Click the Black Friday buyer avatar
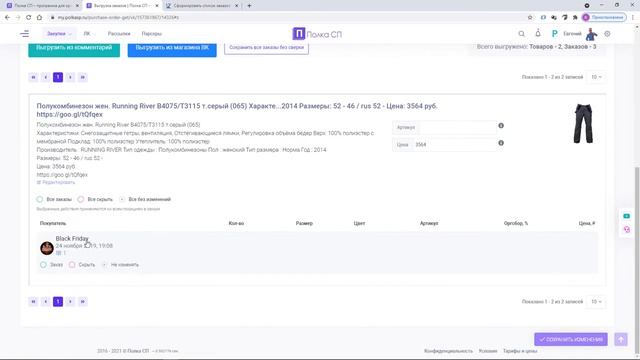The height and width of the screenshot is (360, 640). 47,248
